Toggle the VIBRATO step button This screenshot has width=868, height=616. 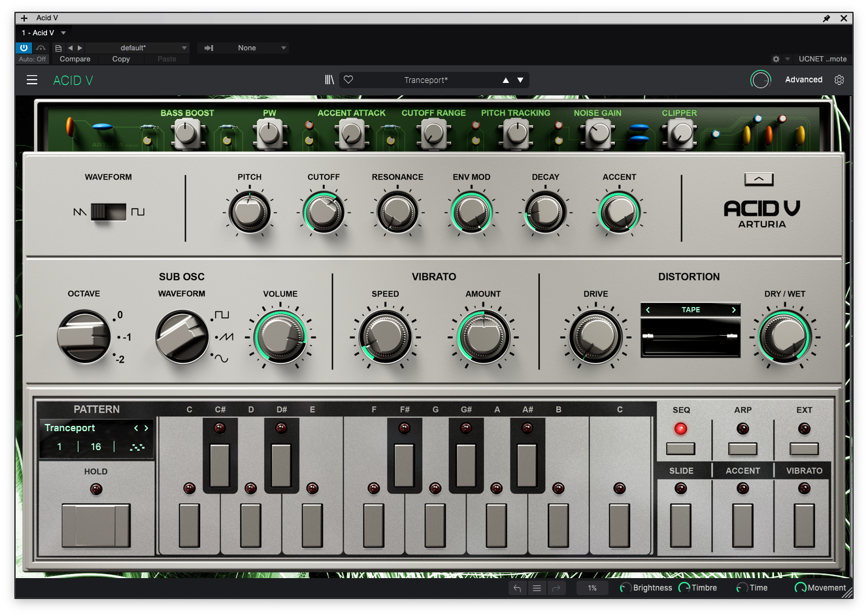(x=804, y=525)
